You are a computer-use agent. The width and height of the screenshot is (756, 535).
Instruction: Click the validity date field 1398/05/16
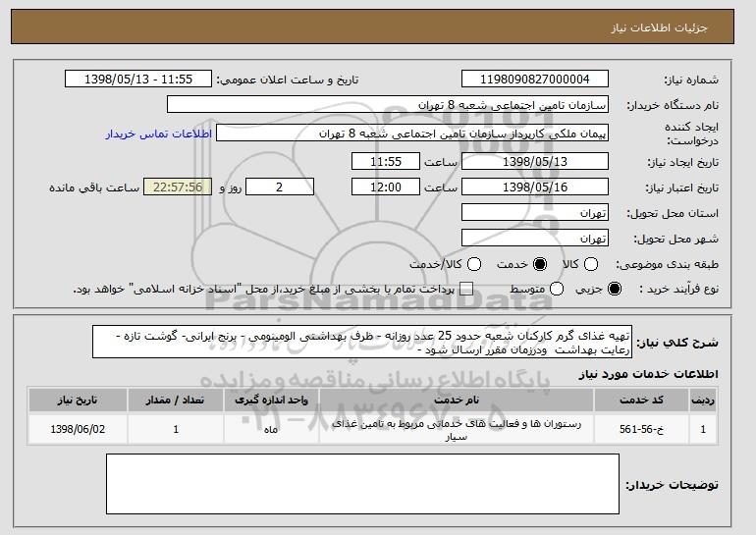point(535,187)
